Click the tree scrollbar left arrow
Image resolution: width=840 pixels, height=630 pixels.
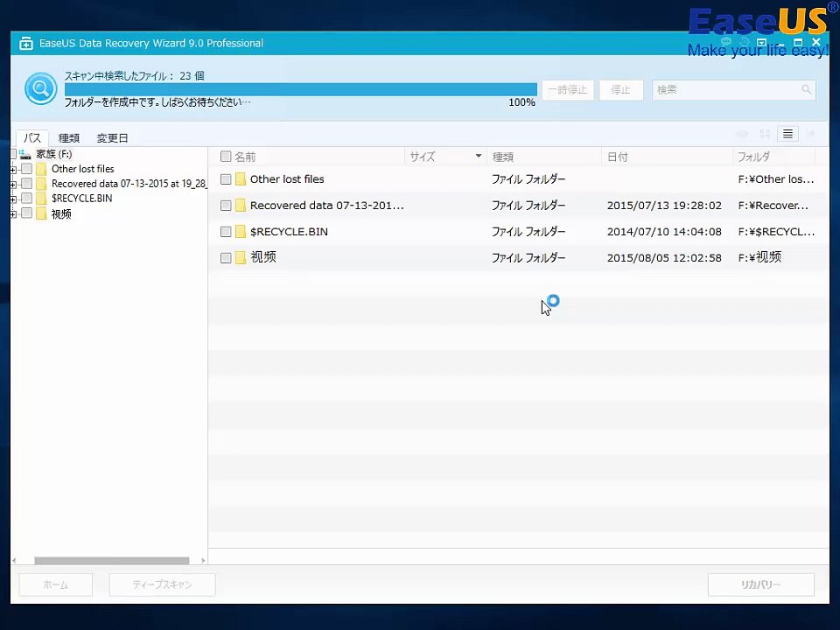pyautogui.click(x=15, y=560)
